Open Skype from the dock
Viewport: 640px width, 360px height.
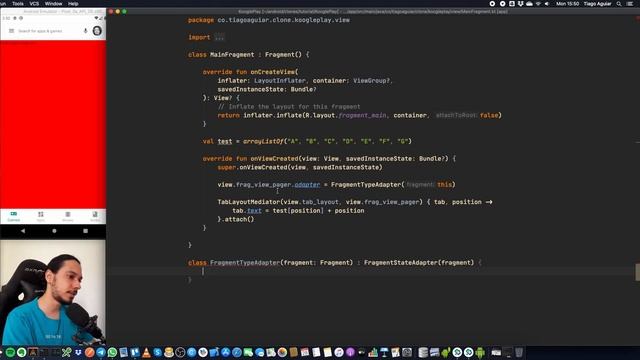(158, 352)
